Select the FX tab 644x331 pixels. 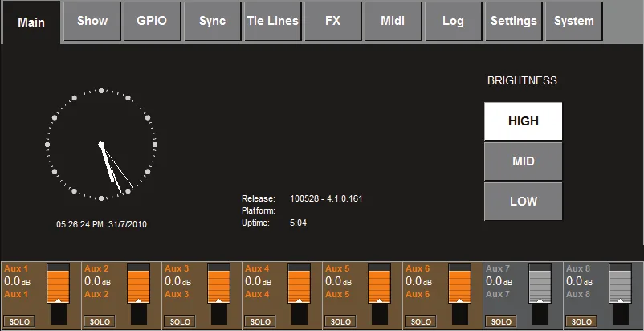tap(332, 21)
